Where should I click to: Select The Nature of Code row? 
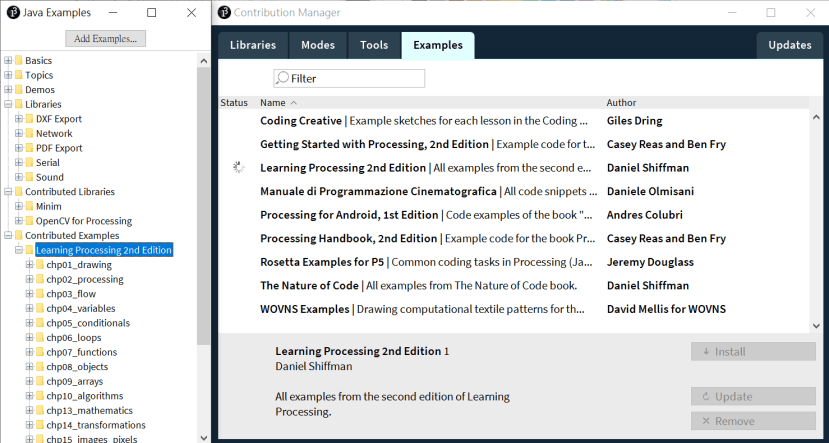point(513,285)
